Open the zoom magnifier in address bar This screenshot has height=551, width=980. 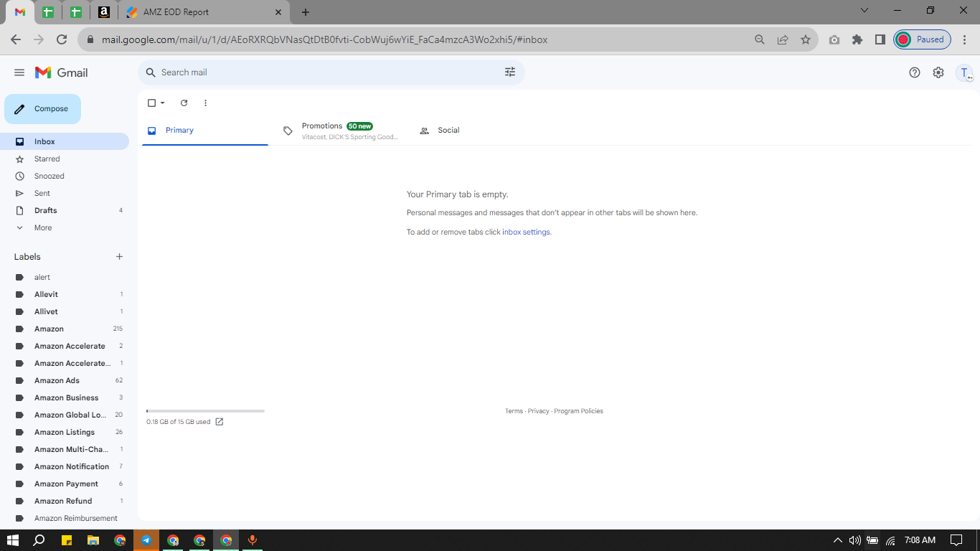pos(760,39)
